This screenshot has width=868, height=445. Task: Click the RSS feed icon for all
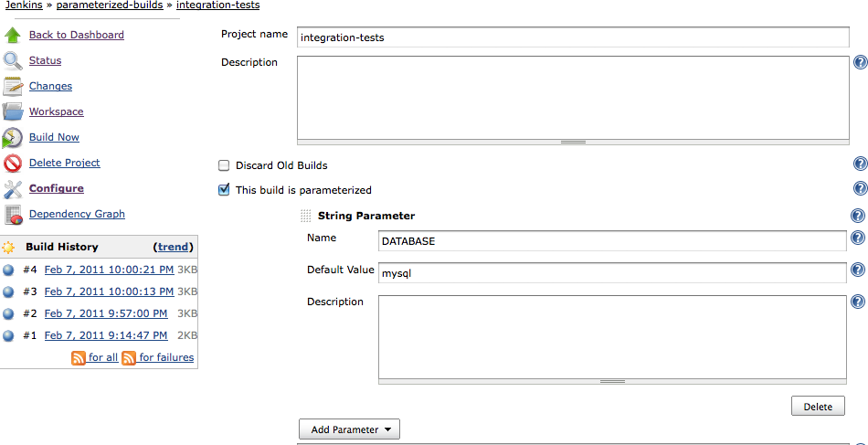pos(79,357)
